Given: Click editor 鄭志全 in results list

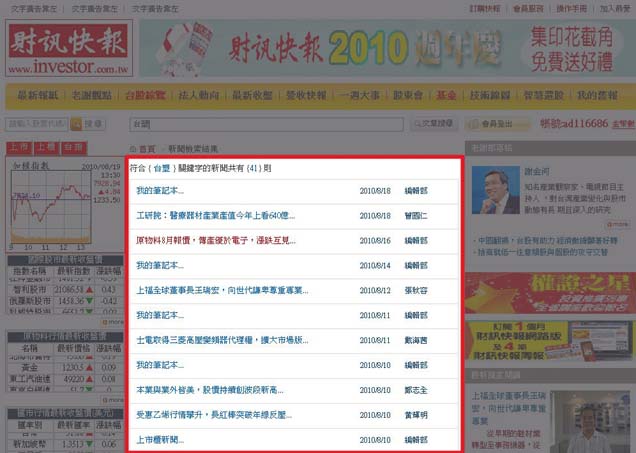Looking at the screenshot, I should pyautogui.click(x=416, y=390).
